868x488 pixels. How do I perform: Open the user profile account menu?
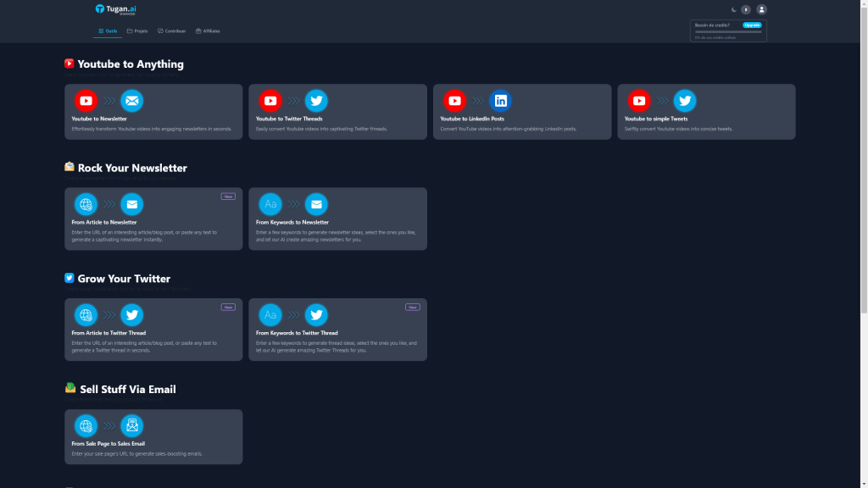click(761, 9)
